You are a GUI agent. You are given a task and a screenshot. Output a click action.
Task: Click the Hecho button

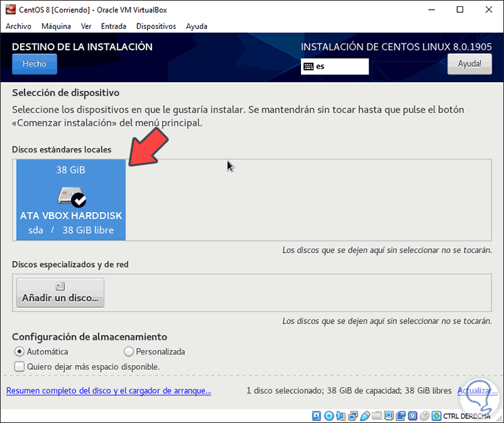[35, 64]
